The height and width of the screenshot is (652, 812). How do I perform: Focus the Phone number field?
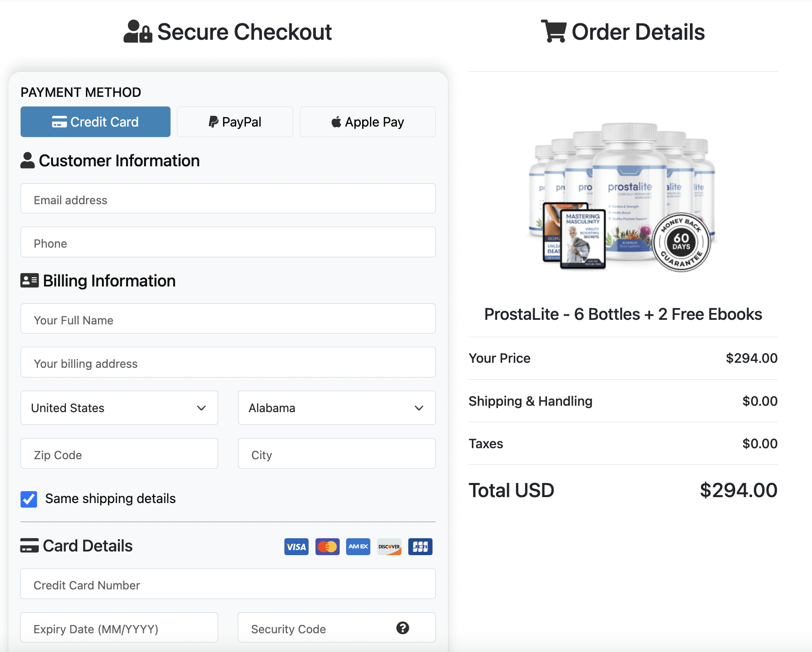(228, 243)
